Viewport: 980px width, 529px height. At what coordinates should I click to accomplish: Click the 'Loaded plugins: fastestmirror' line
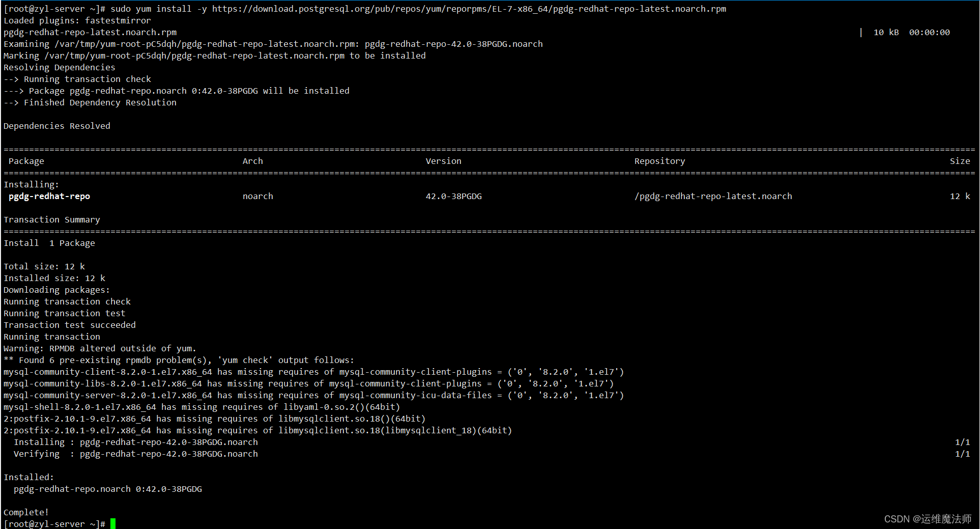(77, 20)
